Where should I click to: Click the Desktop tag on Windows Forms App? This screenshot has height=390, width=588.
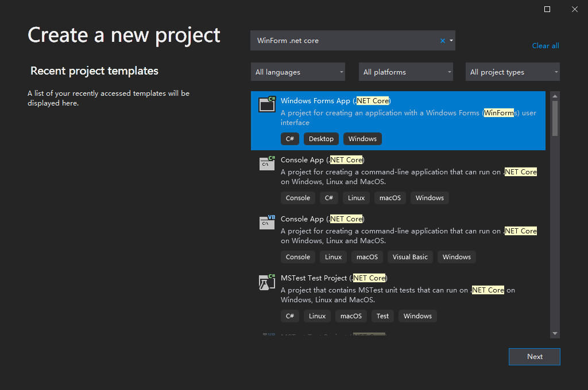321,139
